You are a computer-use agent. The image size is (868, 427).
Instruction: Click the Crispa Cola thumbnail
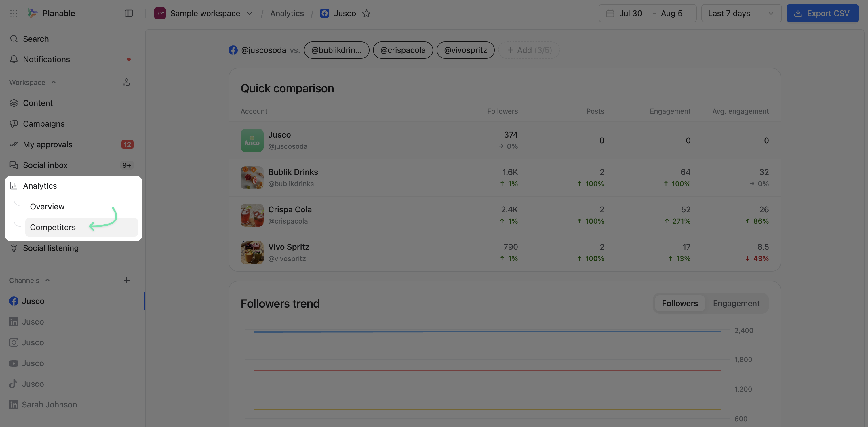click(x=252, y=215)
